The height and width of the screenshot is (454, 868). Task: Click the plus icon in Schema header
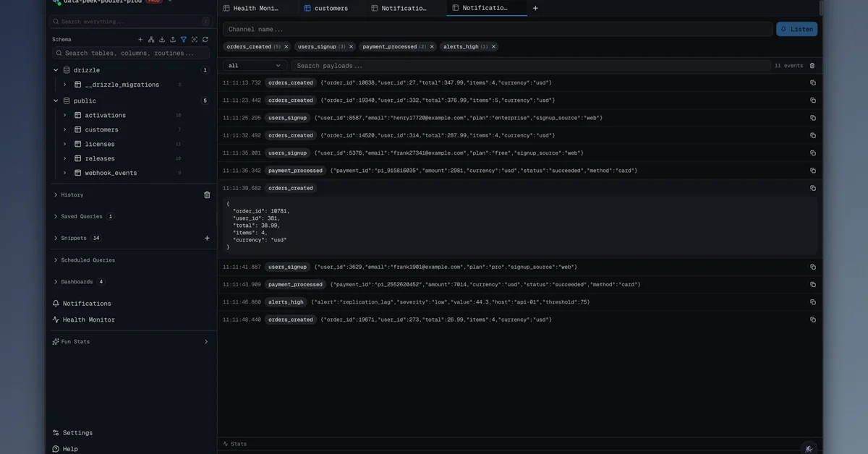140,40
